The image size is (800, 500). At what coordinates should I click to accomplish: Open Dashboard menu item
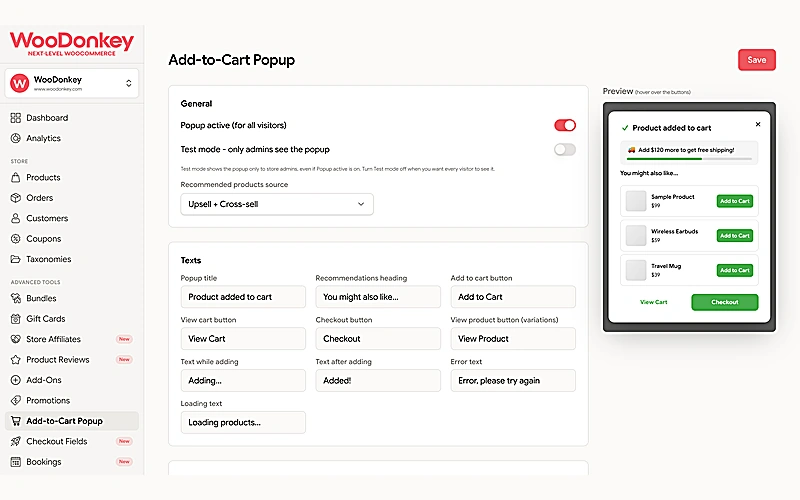pos(72,118)
